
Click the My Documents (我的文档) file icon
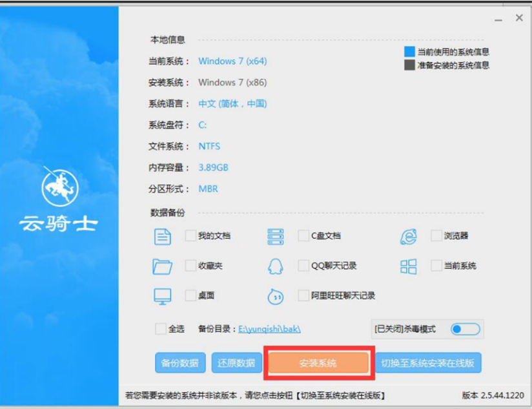click(163, 236)
